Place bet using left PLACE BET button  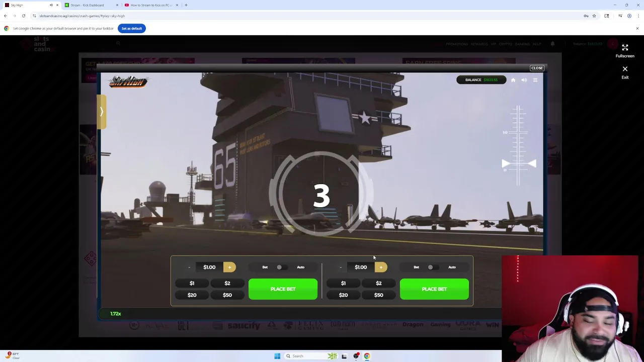[283, 289]
